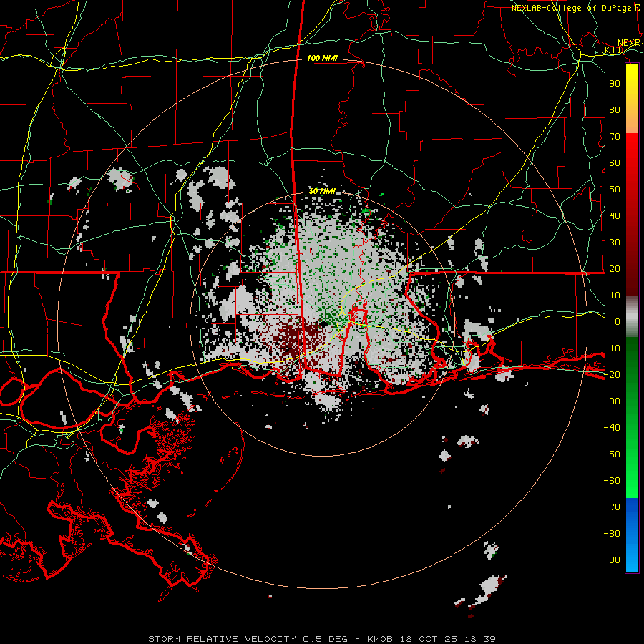644x644 pixels.
Task: Click the "50 NMI" range ring label
Action: (x=322, y=191)
